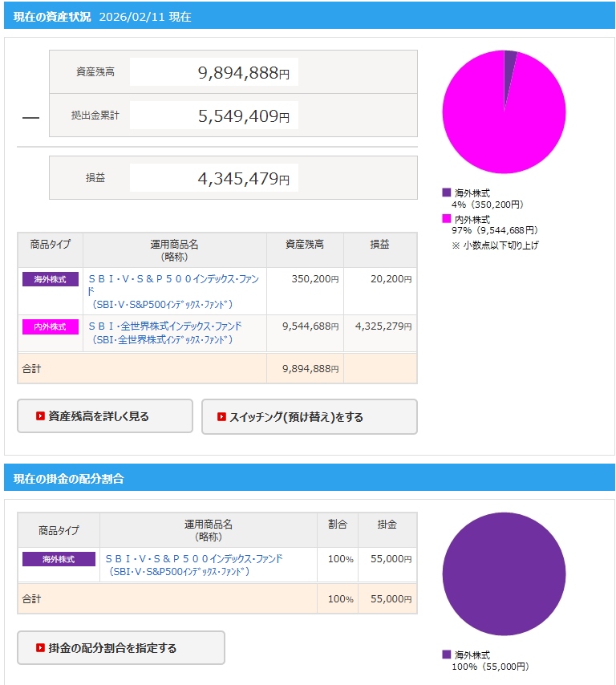616x685 pixels.
Task: Open SBI・全世界株式インデックス・ファンド link
Action: tap(164, 326)
